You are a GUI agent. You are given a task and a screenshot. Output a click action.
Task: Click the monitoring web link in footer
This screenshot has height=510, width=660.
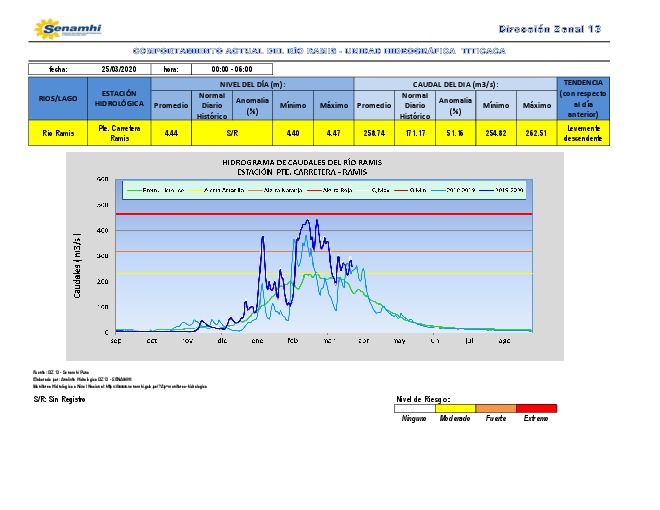(120, 385)
